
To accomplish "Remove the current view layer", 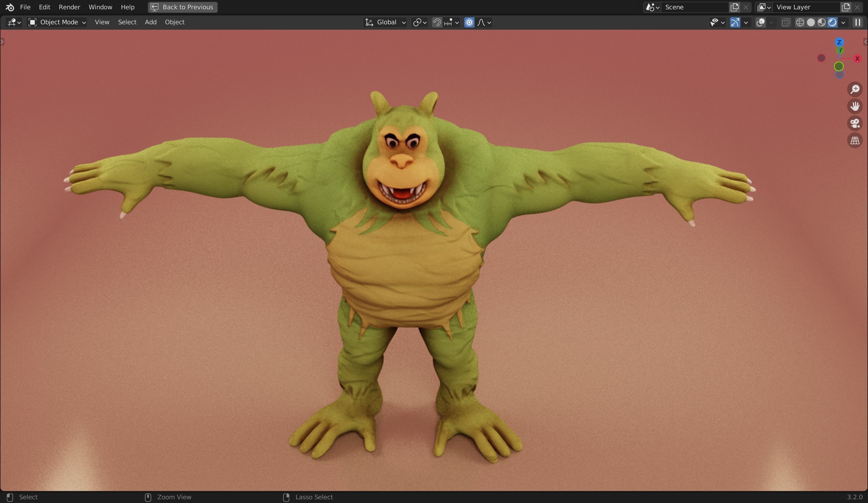I will pyautogui.click(x=857, y=7).
